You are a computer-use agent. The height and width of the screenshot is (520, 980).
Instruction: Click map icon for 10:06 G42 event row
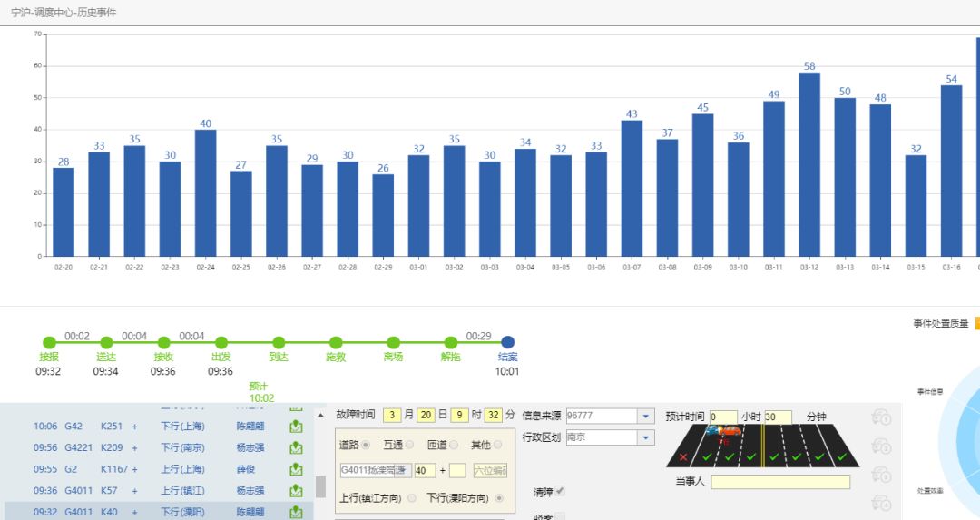[x=296, y=427]
